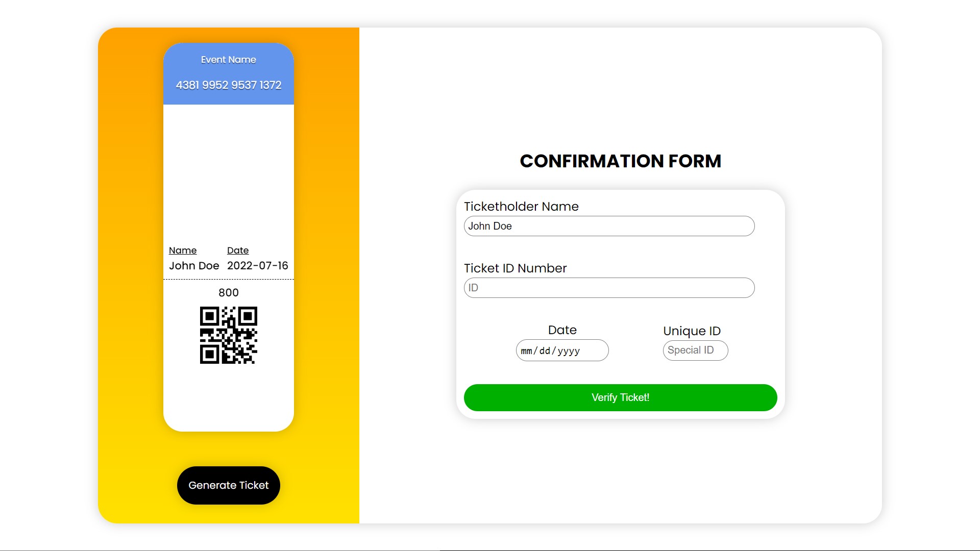
Task: Click the Date label on the ticket
Action: (238, 251)
